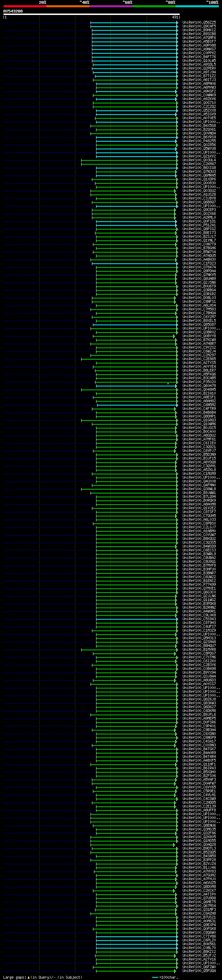
Task: Select hit UniRef100_B7T1Z2
Action: click(199, 76)
